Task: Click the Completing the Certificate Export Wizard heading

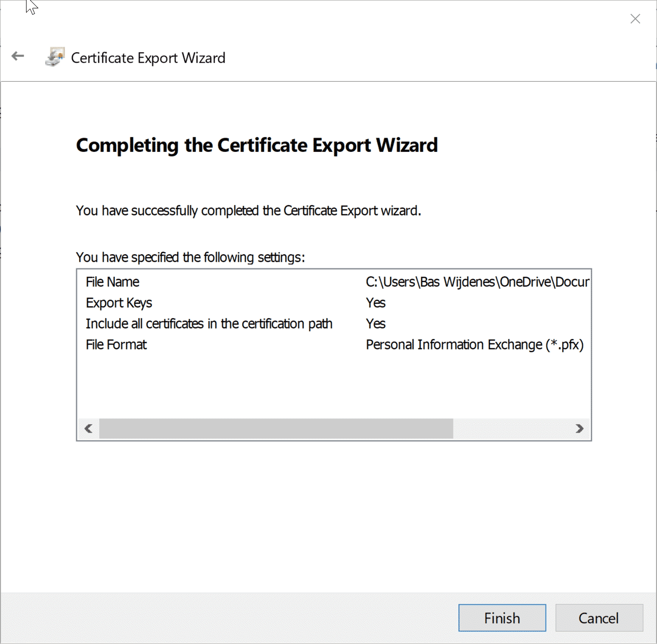Action: [x=257, y=146]
